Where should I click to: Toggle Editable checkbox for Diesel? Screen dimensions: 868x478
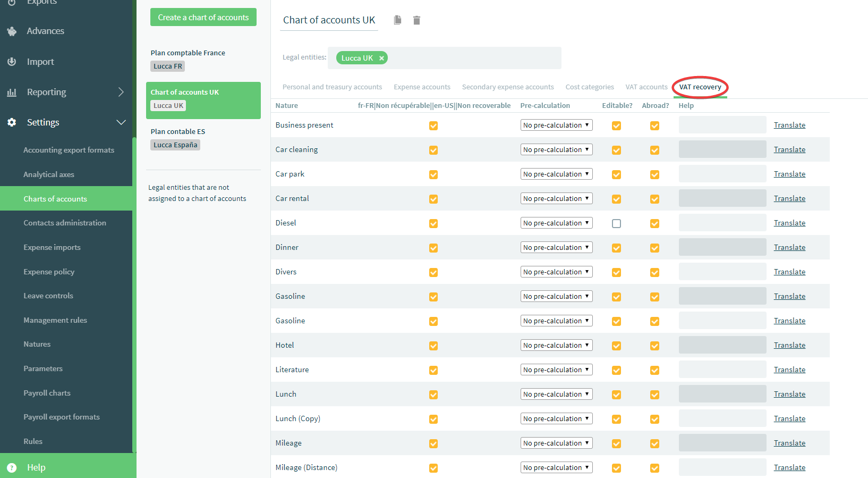616,223
